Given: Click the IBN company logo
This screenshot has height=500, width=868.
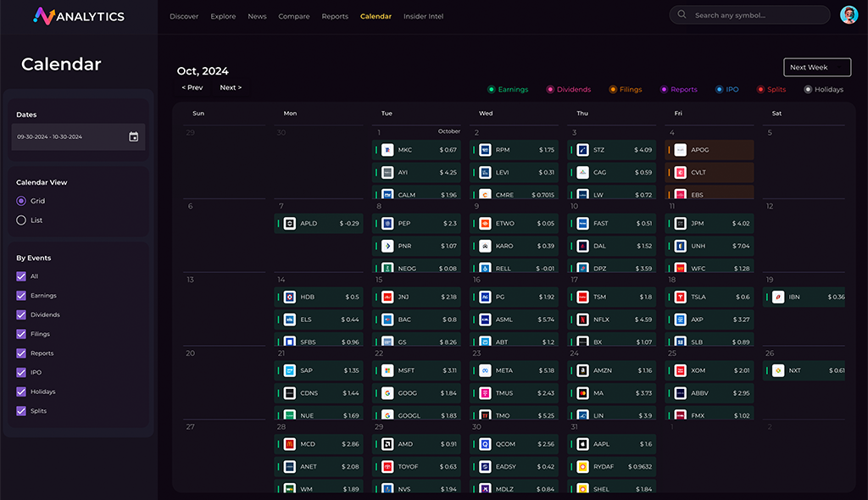Looking at the screenshot, I should point(778,297).
